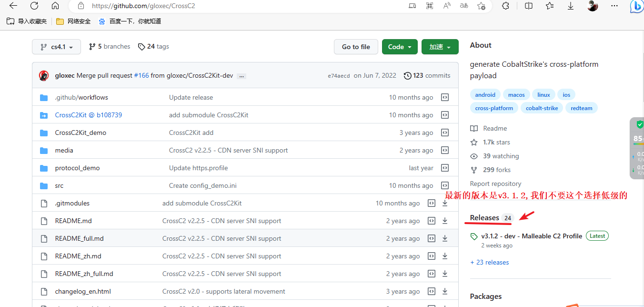The width and height of the screenshot is (644, 307).
Task: Open gloxec user avatar in commit header
Action: [44, 75]
